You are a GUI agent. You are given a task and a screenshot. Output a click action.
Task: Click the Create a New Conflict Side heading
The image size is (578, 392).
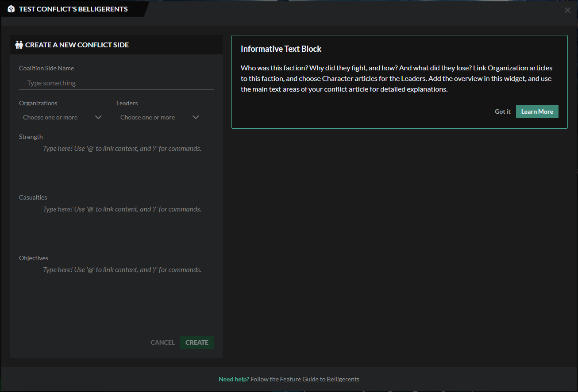point(77,45)
